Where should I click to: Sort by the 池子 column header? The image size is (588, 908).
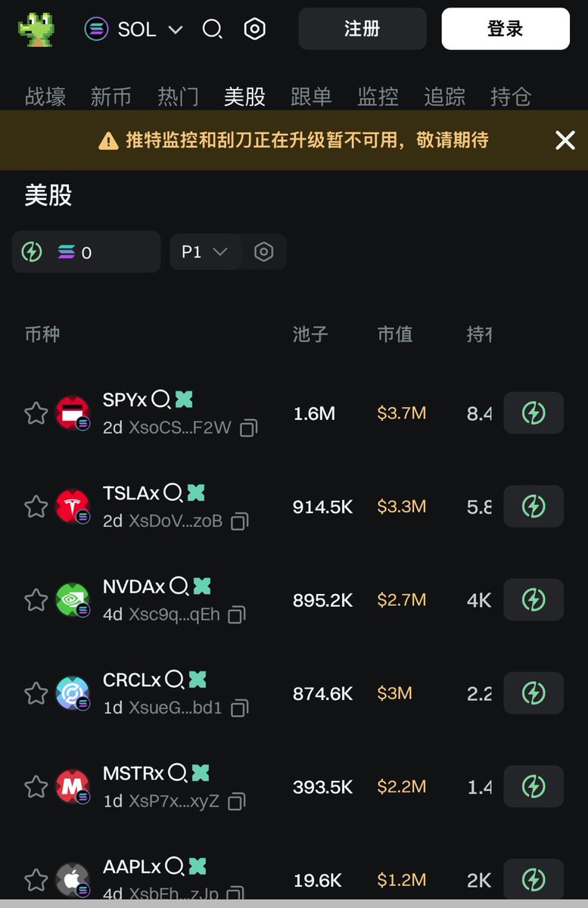pyautogui.click(x=311, y=334)
